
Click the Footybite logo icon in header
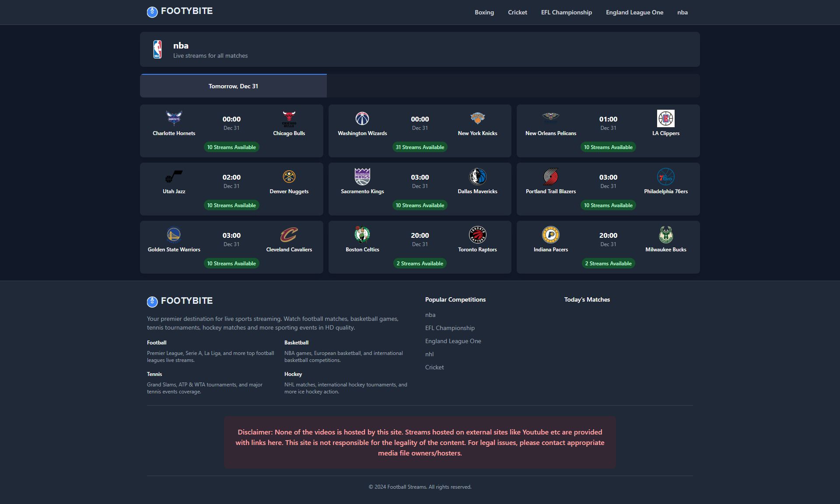point(152,12)
